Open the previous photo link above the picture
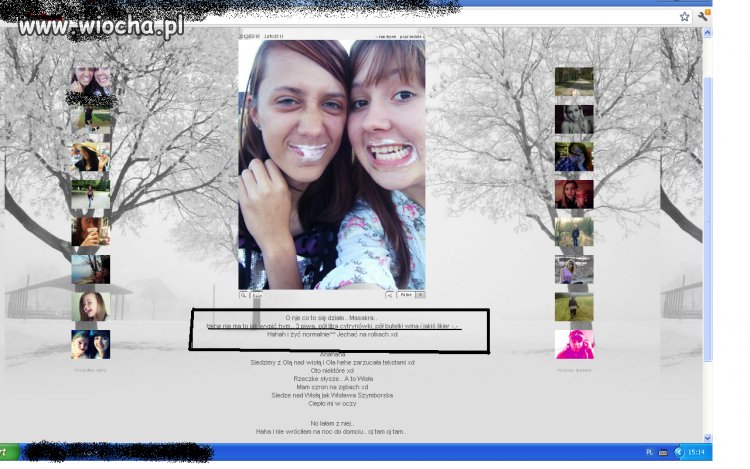This screenshot has width=750, height=469. pos(412,36)
